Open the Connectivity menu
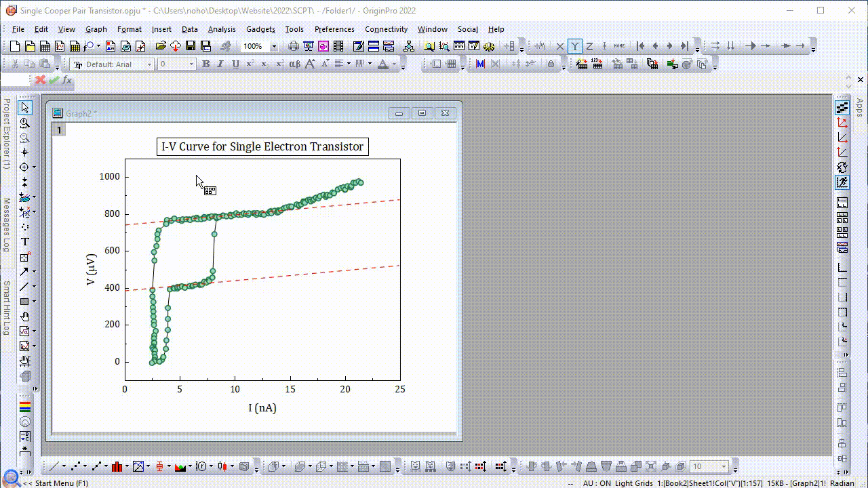 coord(387,29)
